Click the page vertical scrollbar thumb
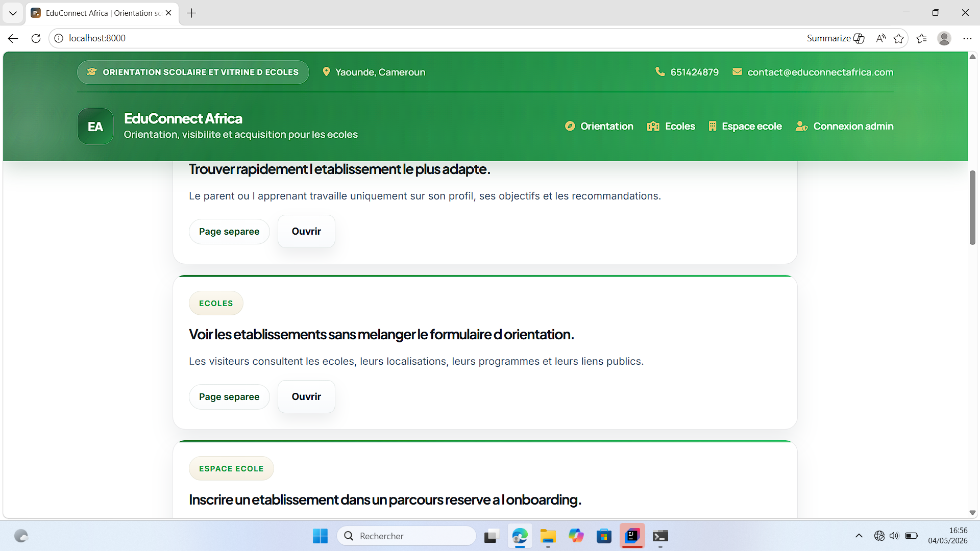 tap(972, 207)
